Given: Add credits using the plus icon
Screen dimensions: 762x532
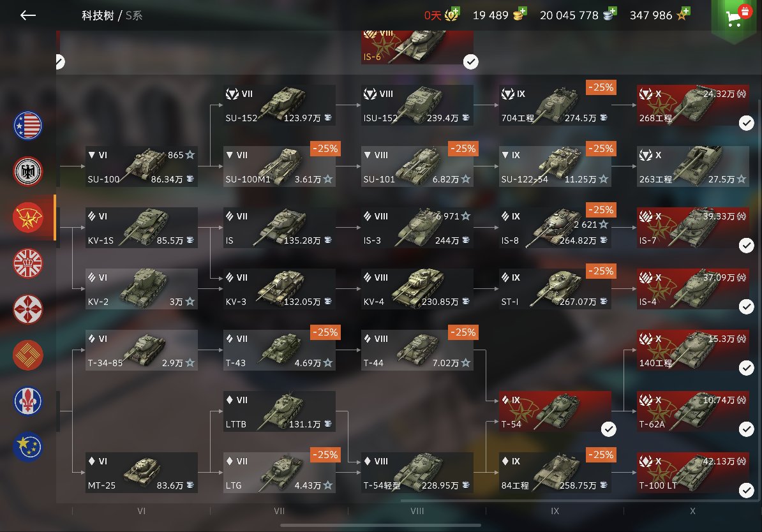Looking at the screenshot, I should 612,11.
